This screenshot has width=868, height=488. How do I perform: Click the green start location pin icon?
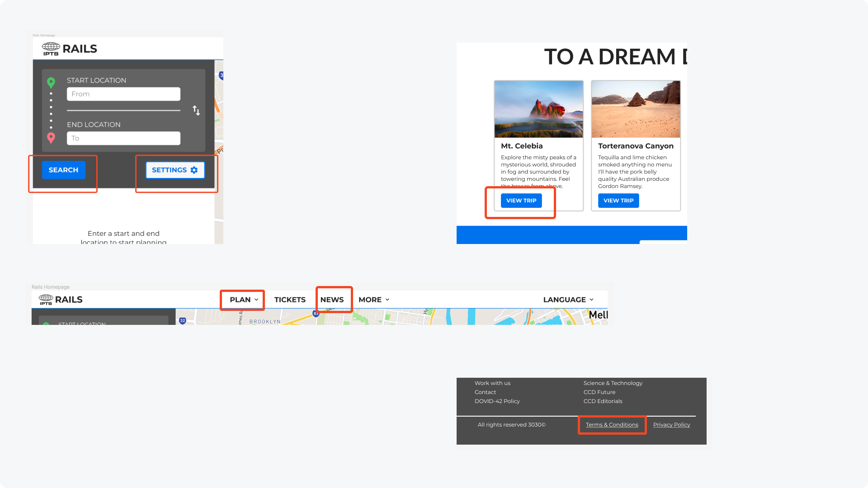tap(51, 82)
